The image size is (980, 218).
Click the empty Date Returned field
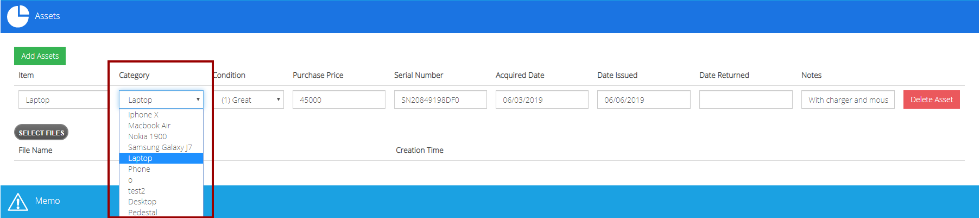pyautogui.click(x=745, y=99)
